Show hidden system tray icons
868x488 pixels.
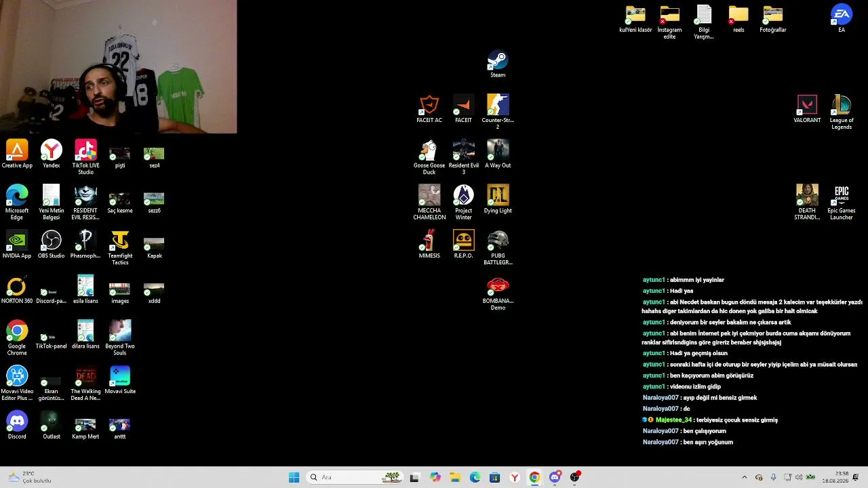[744, 477]
